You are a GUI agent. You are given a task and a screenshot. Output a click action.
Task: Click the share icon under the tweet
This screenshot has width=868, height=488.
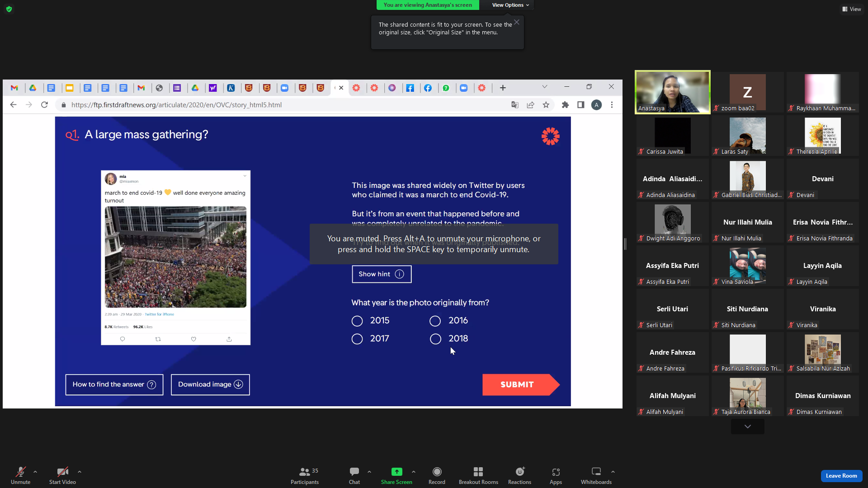coord(229,339)
